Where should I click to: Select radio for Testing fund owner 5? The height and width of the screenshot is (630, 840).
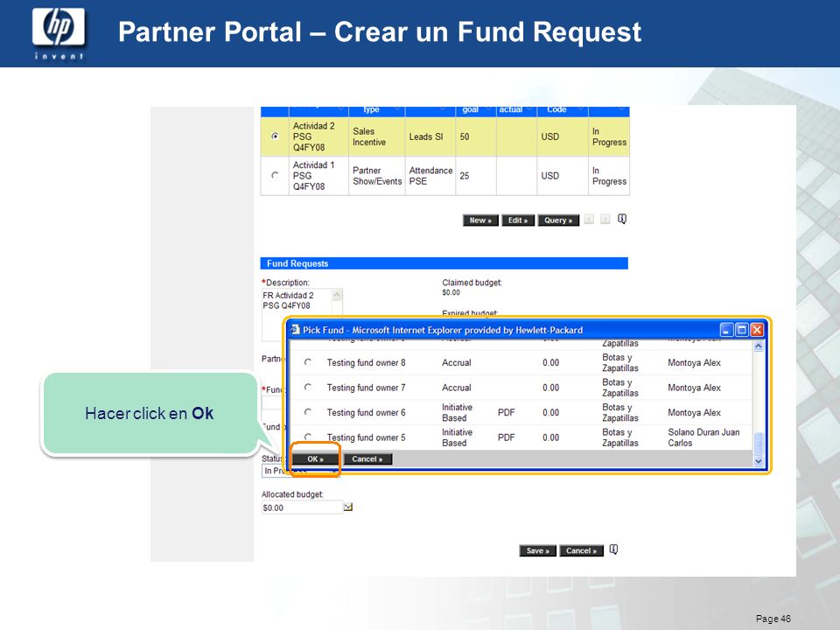point(308,437)
